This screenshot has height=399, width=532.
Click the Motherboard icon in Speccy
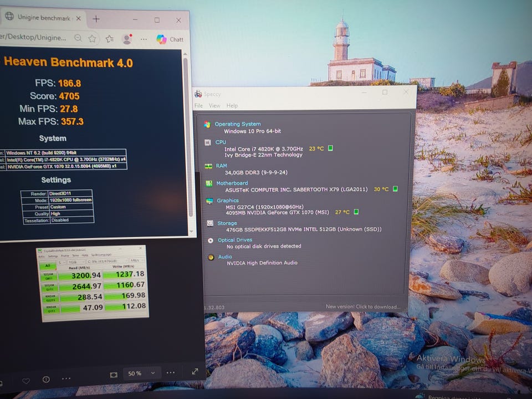[209, 183]
